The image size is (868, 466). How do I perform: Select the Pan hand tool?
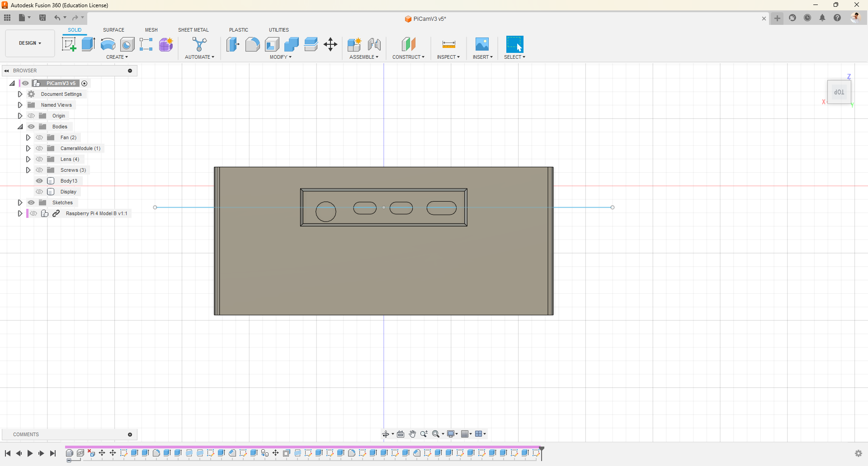click(x=412, y=434)
